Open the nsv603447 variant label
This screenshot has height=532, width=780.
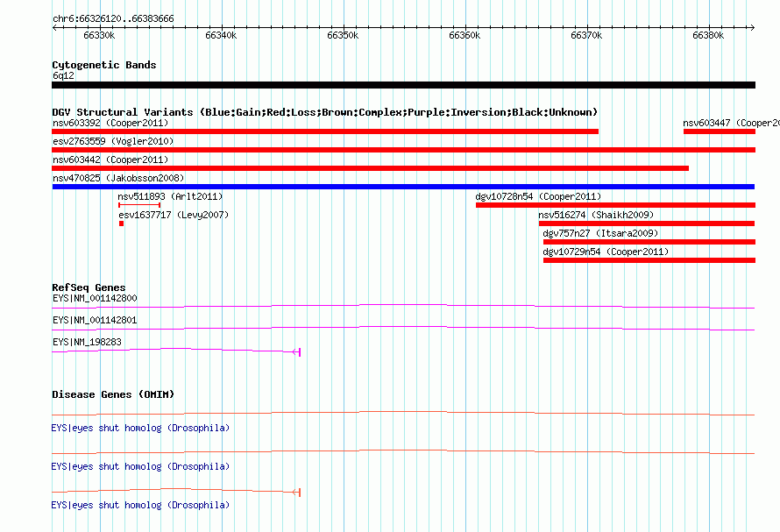tap(731, 123)
